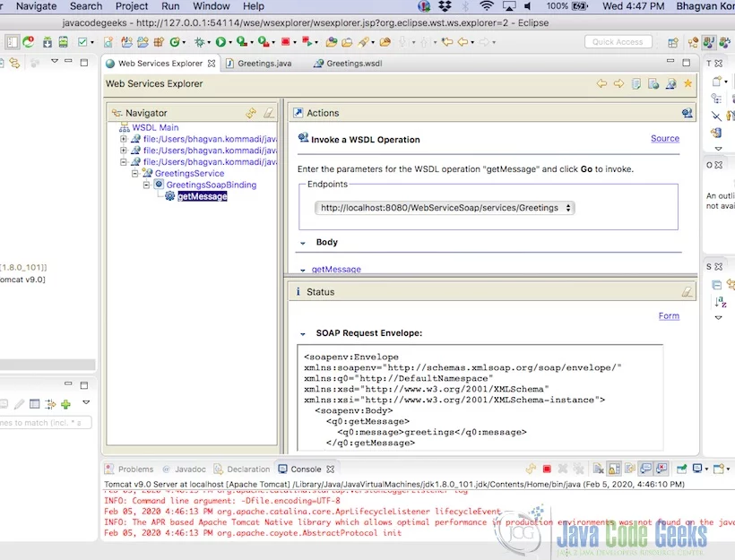Terminate the console process with red square
Viewport: 735px width, 560px height.
point(547,469)
